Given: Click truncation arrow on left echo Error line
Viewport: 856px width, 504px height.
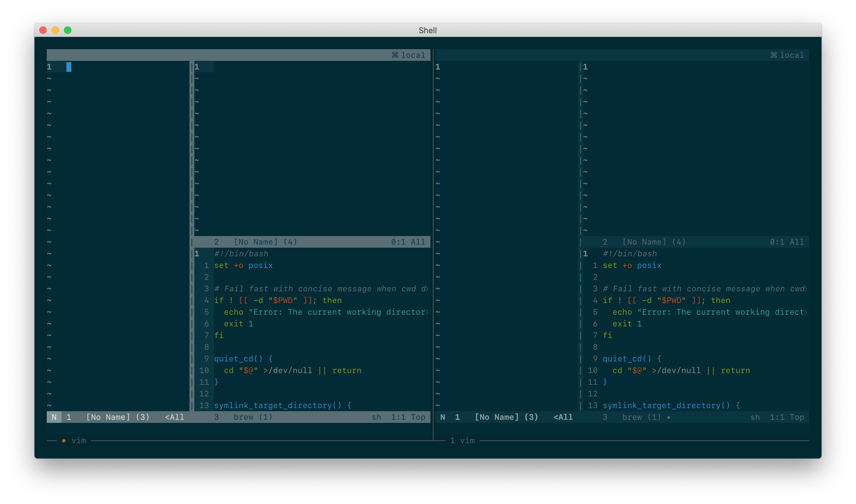Looking at the screenshot, I should pyautogui.click(x=427, y=313).
